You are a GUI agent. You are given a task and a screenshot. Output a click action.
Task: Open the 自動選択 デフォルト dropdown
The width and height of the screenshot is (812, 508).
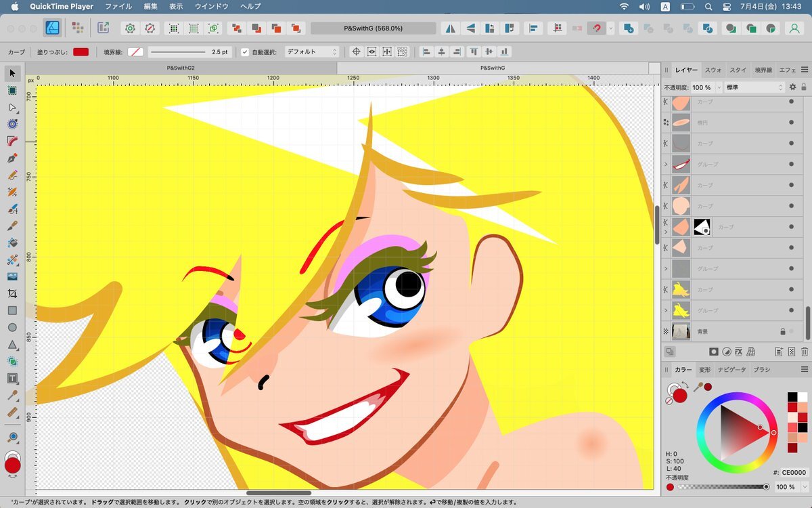point(311,51)
